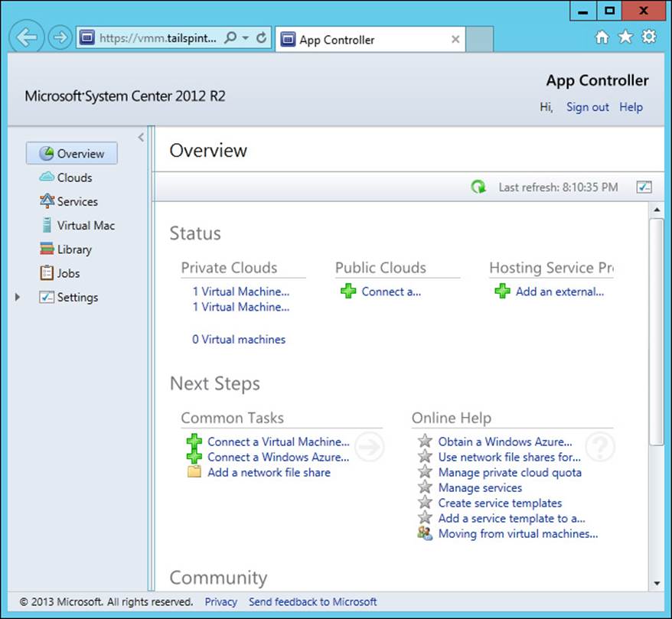Click the Connect a... public cloud link
Viewport: 672px width, 619px height.
tap(391, 292)
